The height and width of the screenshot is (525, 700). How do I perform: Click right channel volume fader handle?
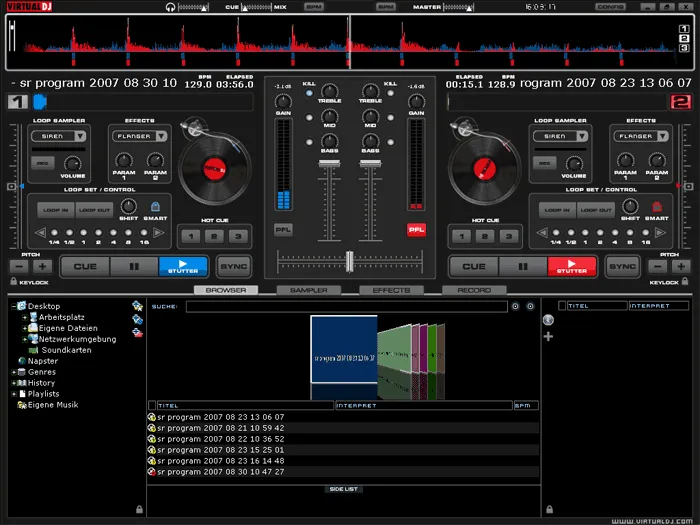[370, 164]
